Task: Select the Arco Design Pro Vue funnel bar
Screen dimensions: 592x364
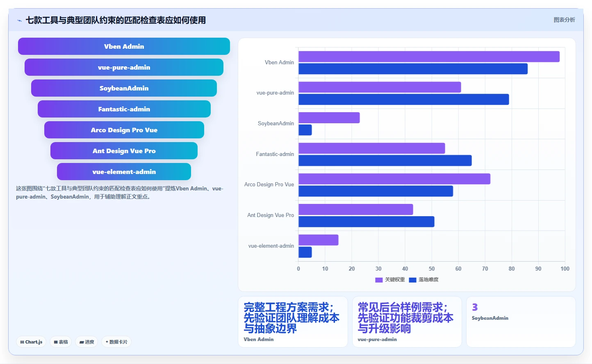Action: coord(124,130)
